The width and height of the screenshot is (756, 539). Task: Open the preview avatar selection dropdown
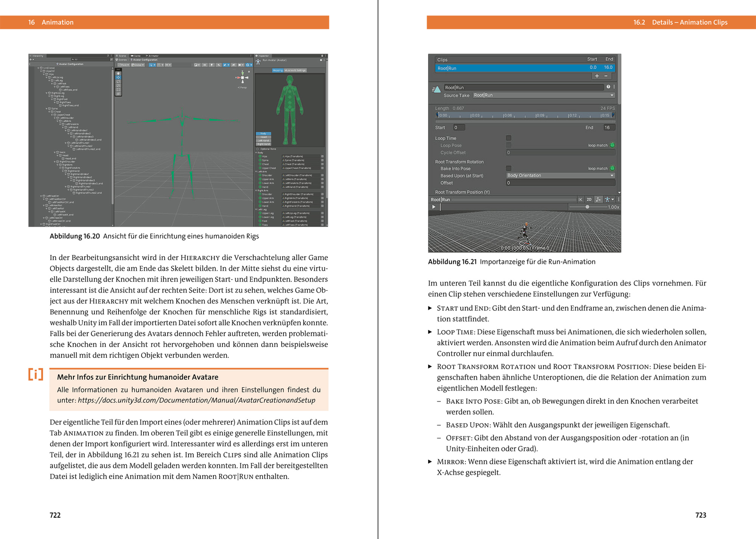(609, 200)
